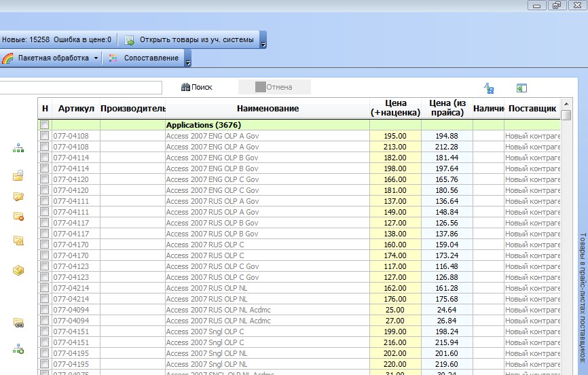Click the Сопоставление toolbar button
Viewport: 588px width, 375px height.
pyautogui.click(x=144, y=58)
